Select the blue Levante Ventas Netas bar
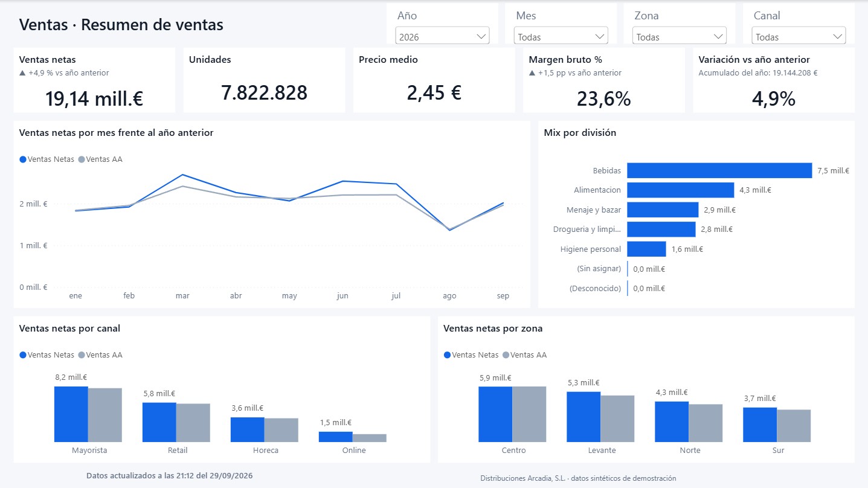 [x=583, y=417]
